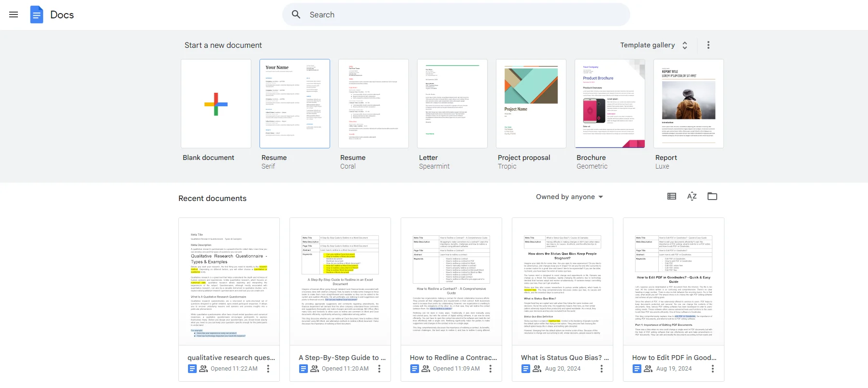Open more options for Status Quo Bias document
This screenshot has height=388, width=868.
coord(602,369)
